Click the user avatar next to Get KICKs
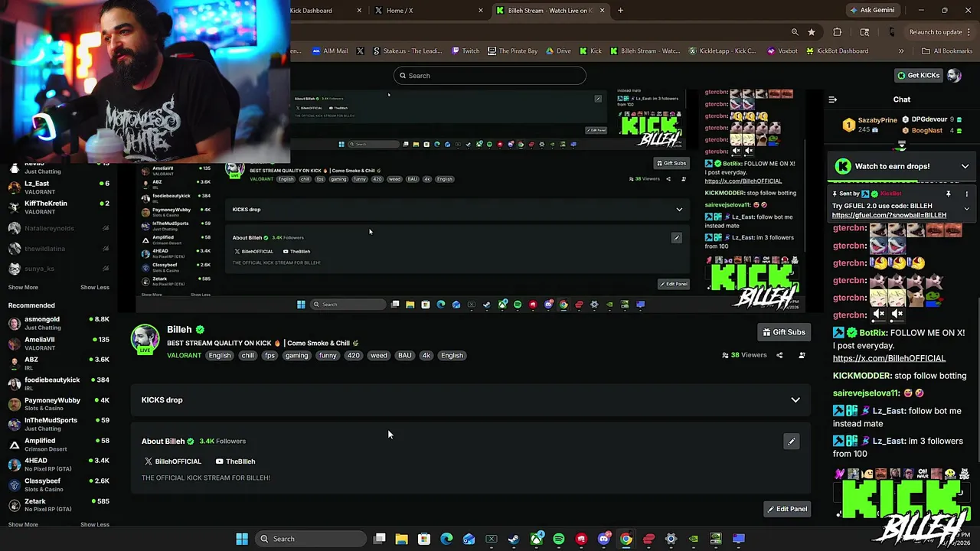Screen dimensions: 980x551 coord(954,75)
